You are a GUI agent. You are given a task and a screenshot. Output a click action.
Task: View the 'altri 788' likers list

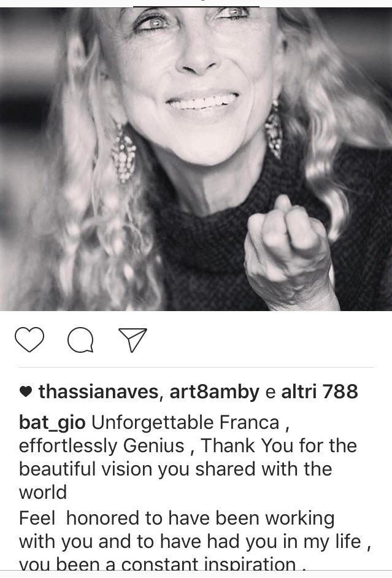[x=320, y=391]
